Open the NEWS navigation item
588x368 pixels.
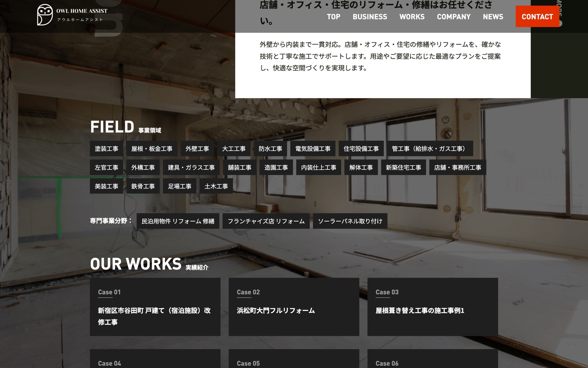pos(493,17)
